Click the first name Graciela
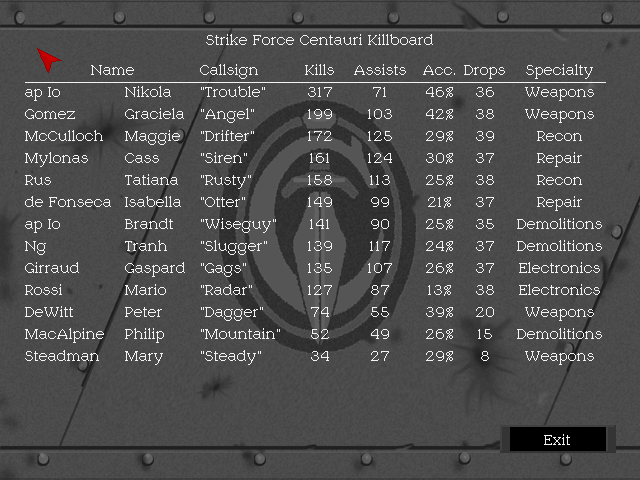 (x=154, y=114)
